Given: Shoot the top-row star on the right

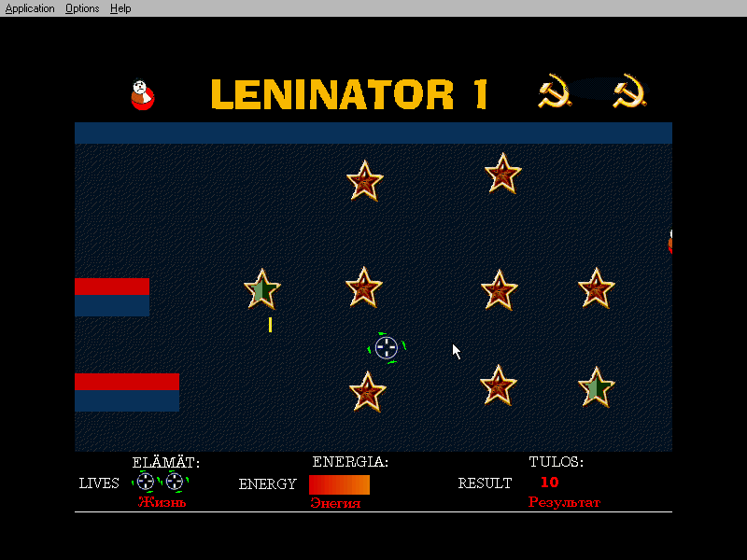Looking at the screenshot, I should tap(502, 174).
